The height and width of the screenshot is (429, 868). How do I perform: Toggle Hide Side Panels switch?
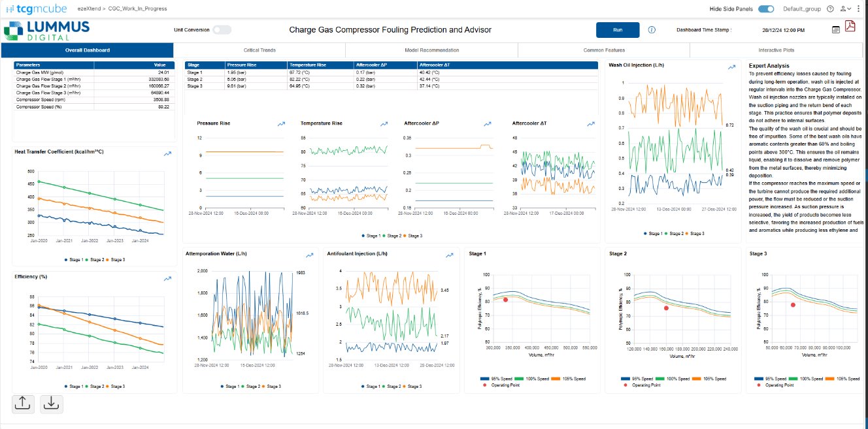point(766,9)
